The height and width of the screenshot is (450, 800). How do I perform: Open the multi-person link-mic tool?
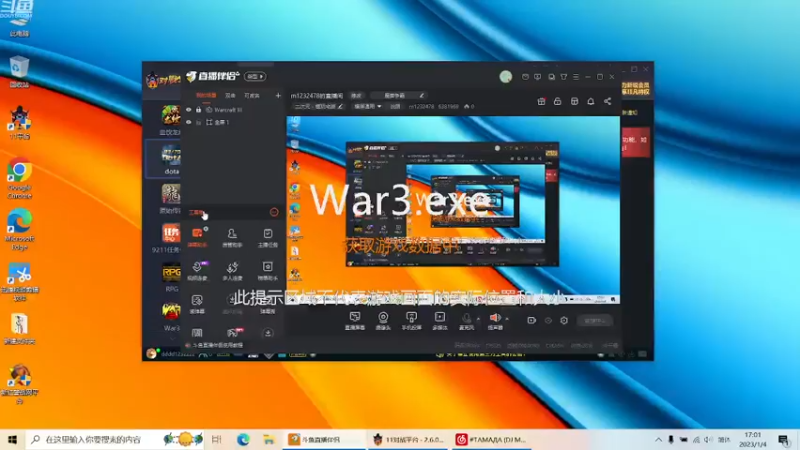(232, 270)
